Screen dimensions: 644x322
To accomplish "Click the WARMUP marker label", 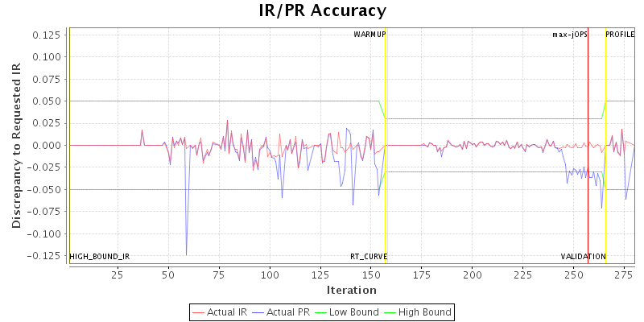I will (x=369, y=35).
